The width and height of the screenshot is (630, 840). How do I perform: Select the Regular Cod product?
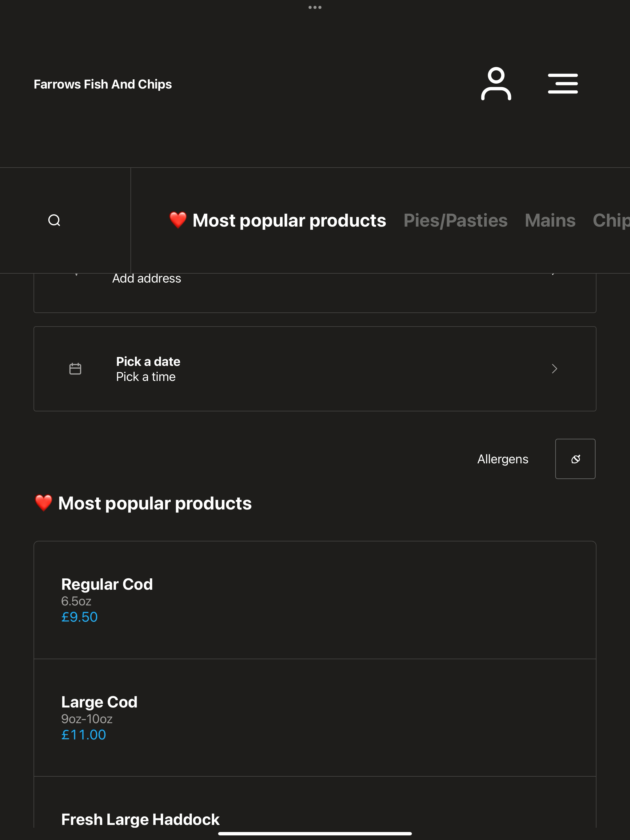point(315,600)
